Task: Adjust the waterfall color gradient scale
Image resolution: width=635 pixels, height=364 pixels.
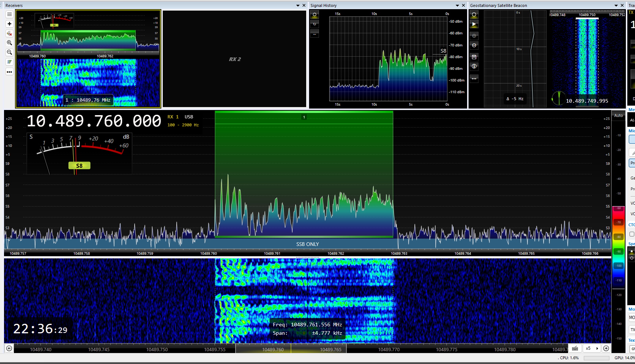Action: (x=618, y=243)
